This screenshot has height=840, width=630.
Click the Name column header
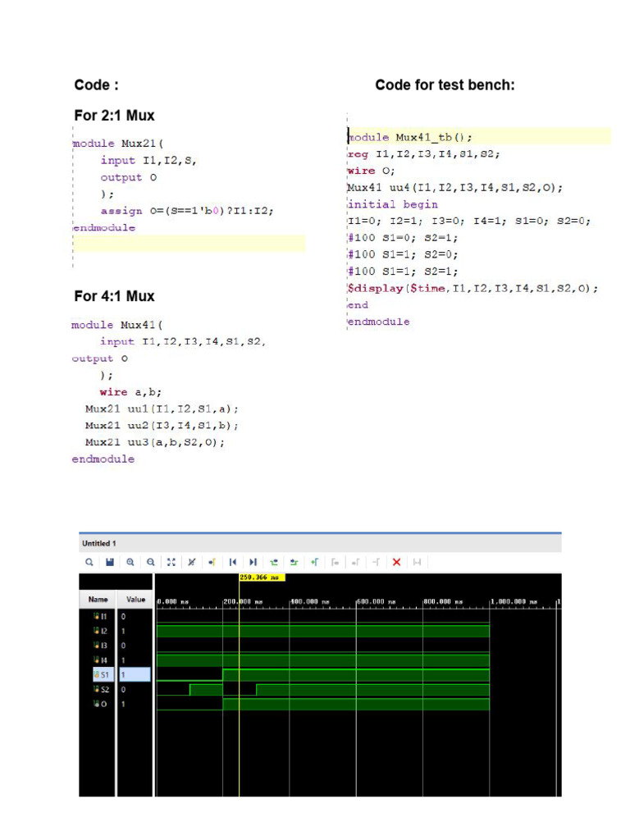pyautogui.click(x=98, y=600)
